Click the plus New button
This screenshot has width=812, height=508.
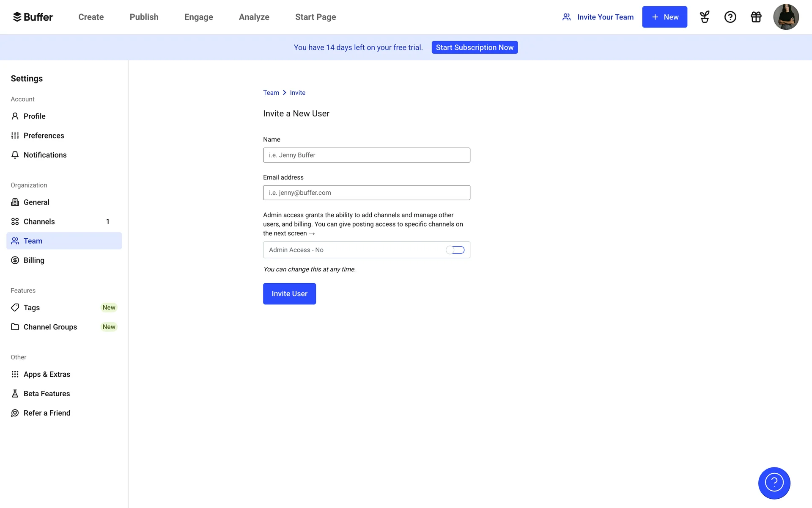(x=664, y=17)
